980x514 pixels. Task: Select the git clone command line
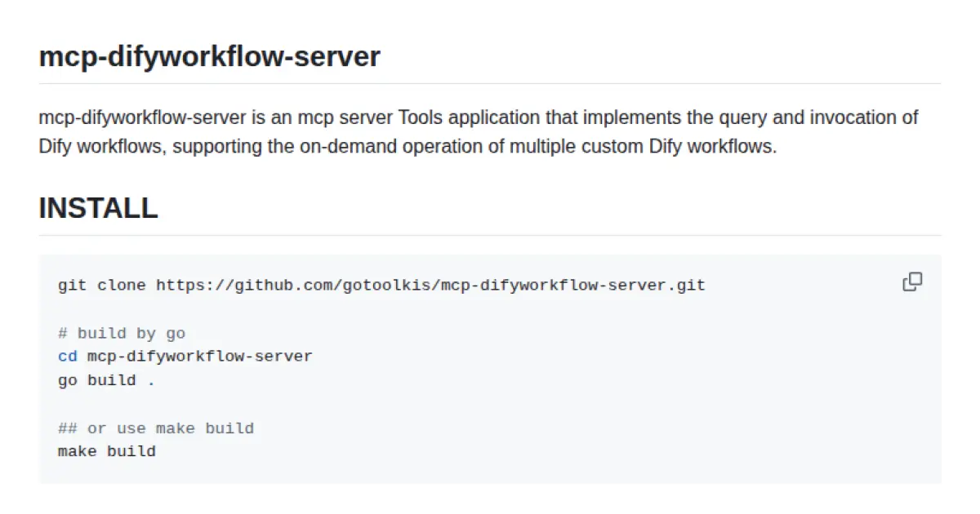pos(381,285)
